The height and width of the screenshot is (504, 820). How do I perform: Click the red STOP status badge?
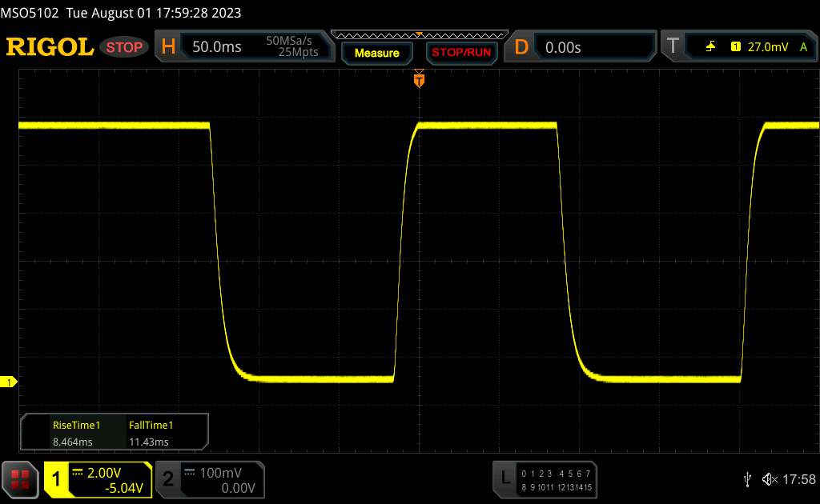point(125,47)
